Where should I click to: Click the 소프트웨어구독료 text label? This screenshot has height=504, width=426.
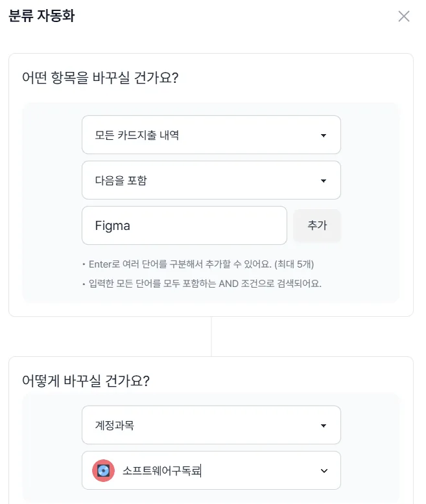161,470
